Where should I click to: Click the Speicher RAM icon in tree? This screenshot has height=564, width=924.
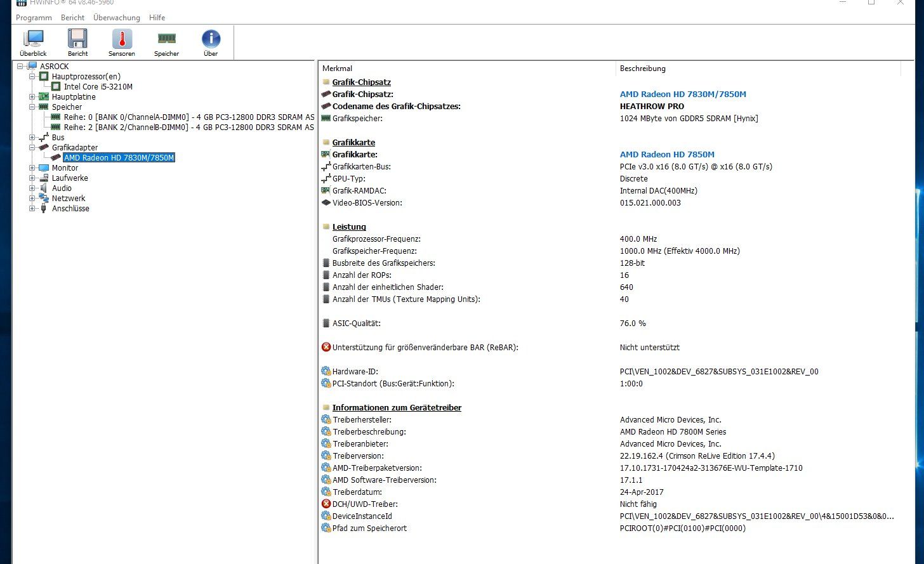click(44, 107)
